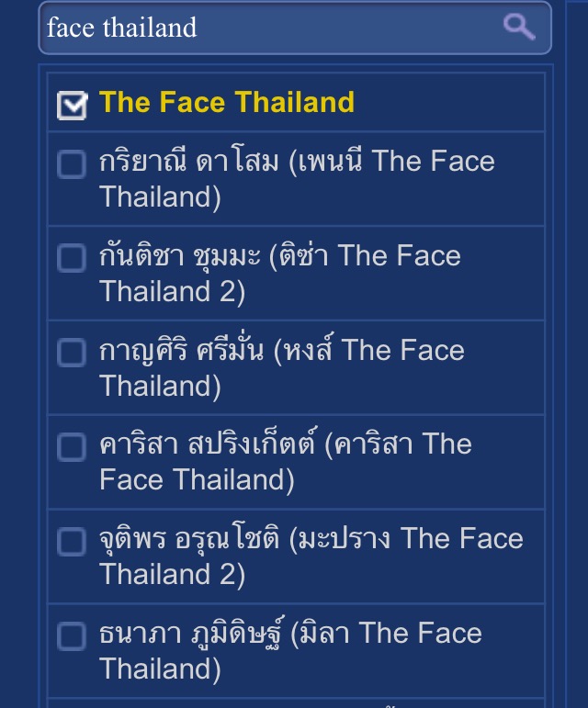
Task: Click the name จุติพร อรุณโชติ
Action: pos(189,540)
